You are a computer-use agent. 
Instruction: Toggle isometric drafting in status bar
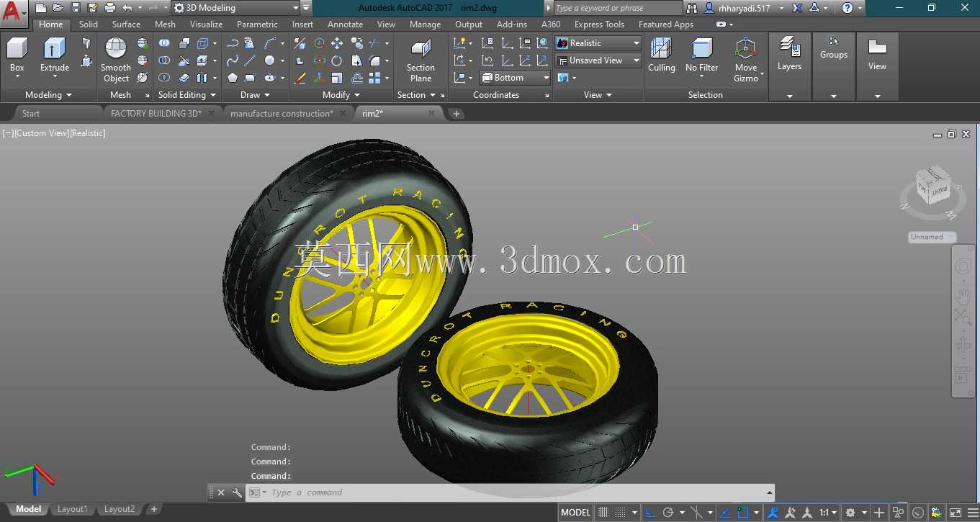(697, 513)
